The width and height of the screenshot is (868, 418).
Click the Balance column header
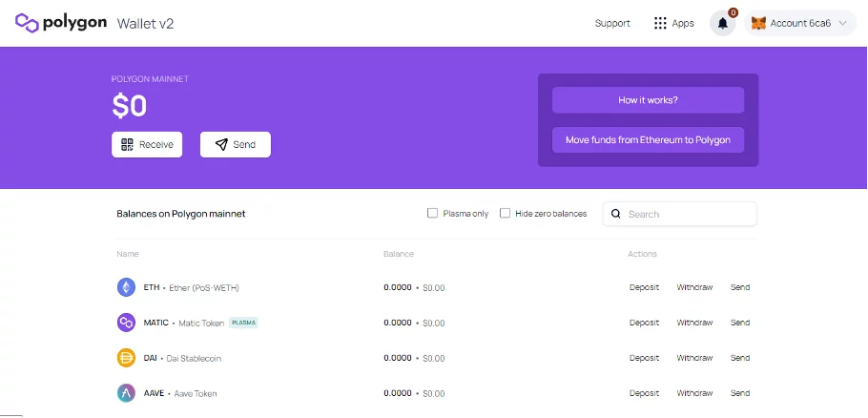(x=399, y=254)
